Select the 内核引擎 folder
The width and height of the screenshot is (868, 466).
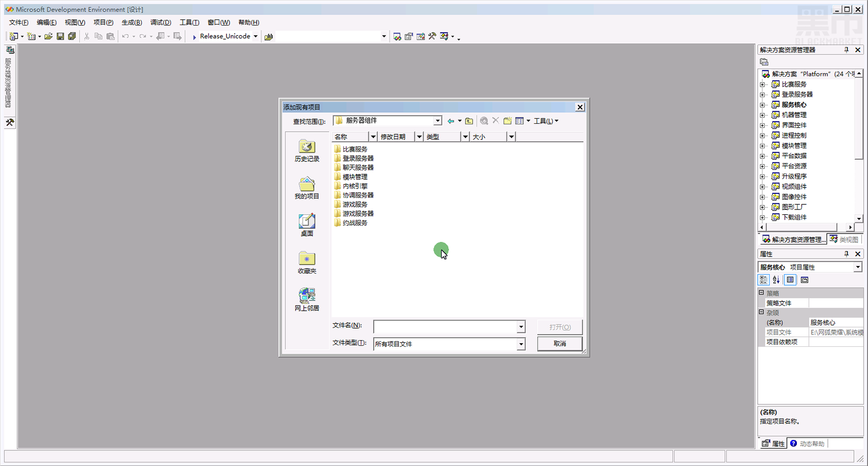click(351, 186)
